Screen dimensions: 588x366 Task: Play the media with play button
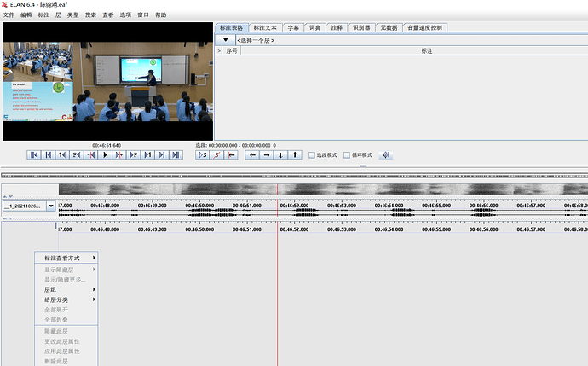pos(105,154)
